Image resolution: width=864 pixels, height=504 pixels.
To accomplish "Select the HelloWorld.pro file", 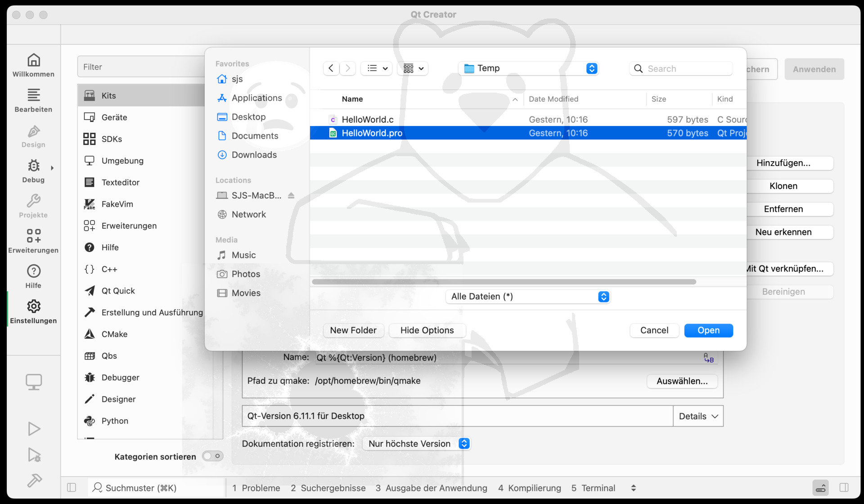I will click(528, 133).
